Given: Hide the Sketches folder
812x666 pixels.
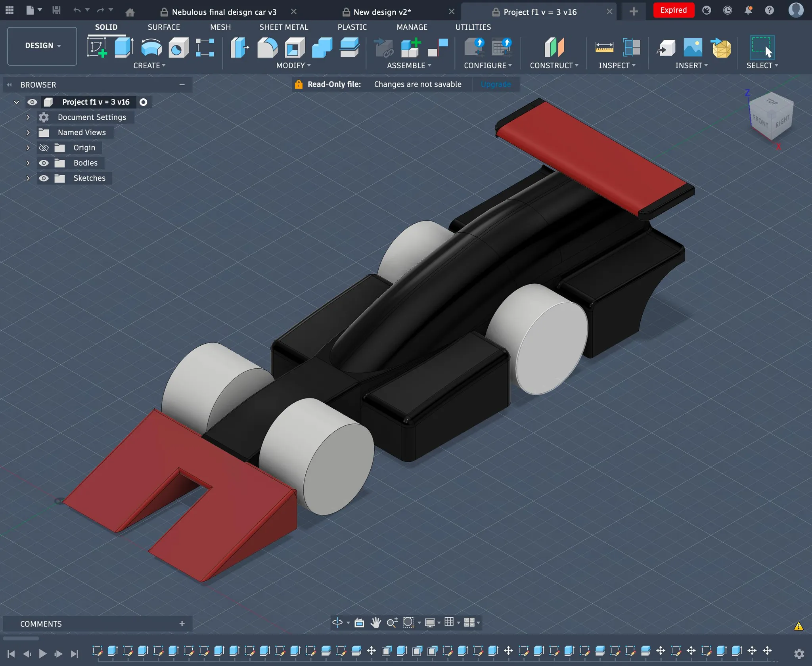Looking at the screenshot, I should click(44, 178).
